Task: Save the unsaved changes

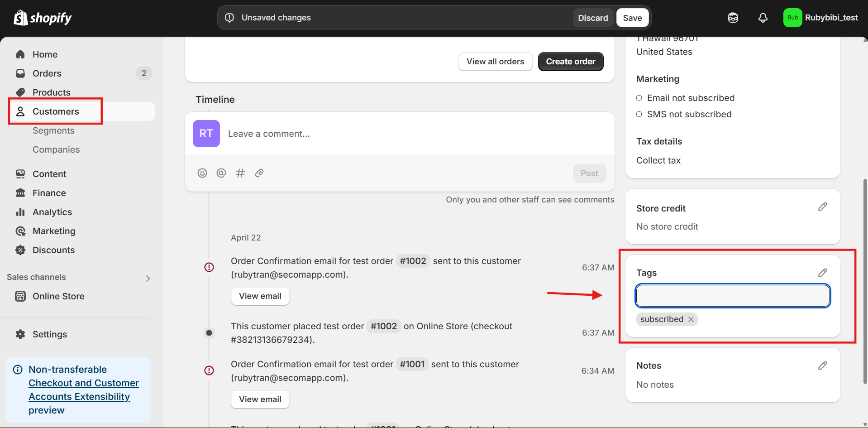Action: 632,18
